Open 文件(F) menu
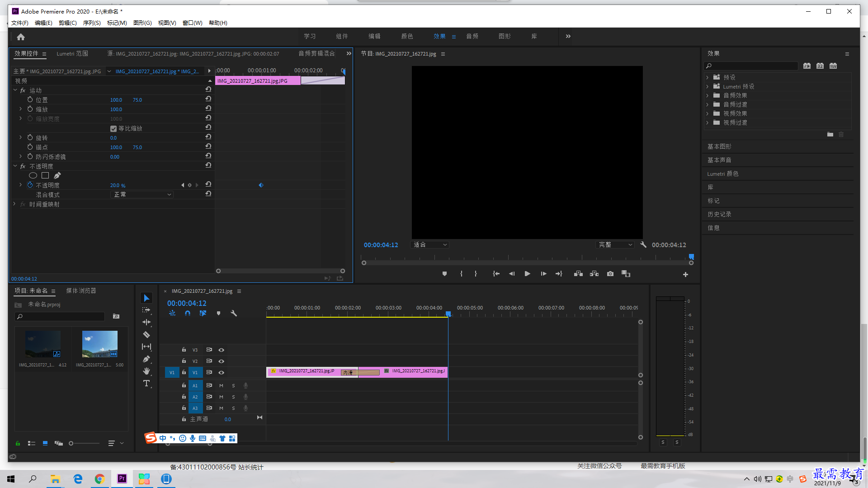 [19, 23]
